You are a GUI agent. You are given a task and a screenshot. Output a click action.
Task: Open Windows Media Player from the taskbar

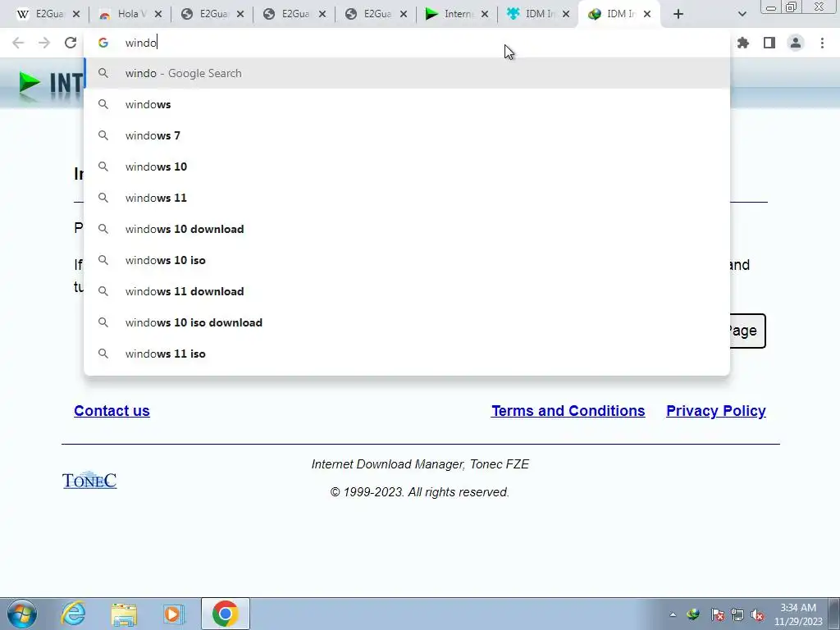173,614
